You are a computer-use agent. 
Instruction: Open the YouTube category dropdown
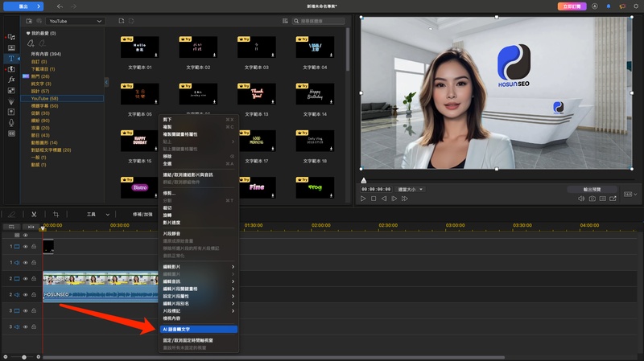coord(76,20)
